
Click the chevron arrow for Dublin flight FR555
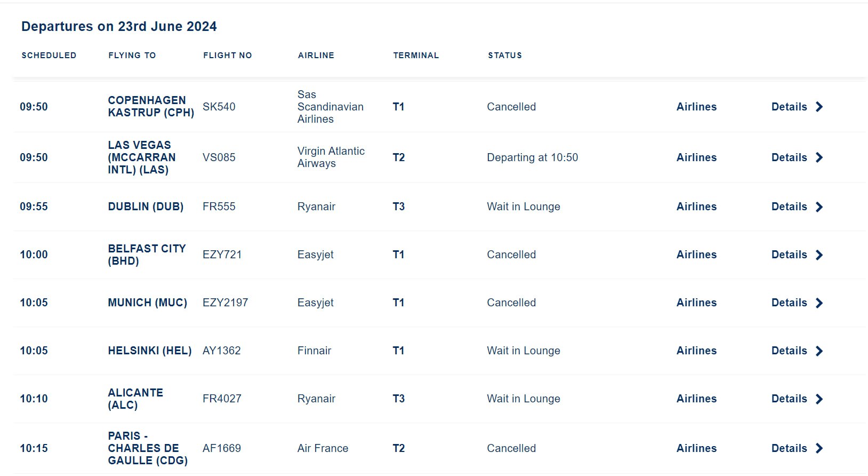[x=819, y=207]
